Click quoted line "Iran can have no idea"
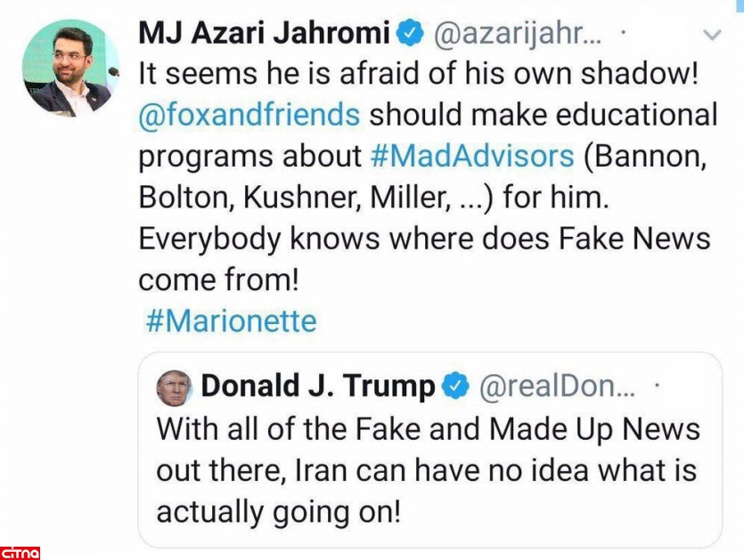The height and width of the screenshot is (560, 744). (428, 469)
